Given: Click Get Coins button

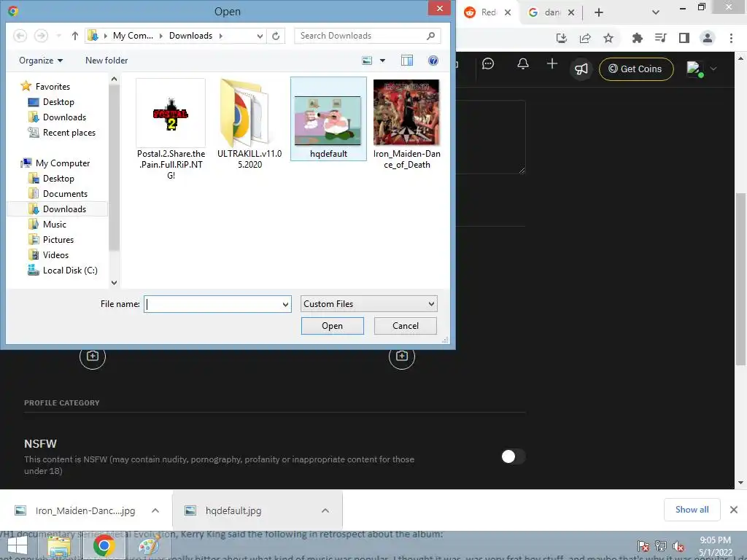Looking at the screenshot, I should click(x=636, y=69).
